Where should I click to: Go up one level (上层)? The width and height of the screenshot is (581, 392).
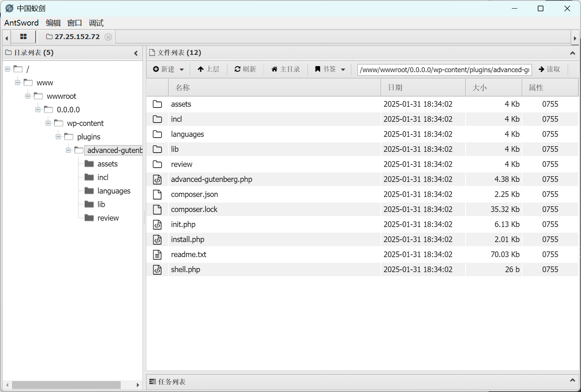208,69
